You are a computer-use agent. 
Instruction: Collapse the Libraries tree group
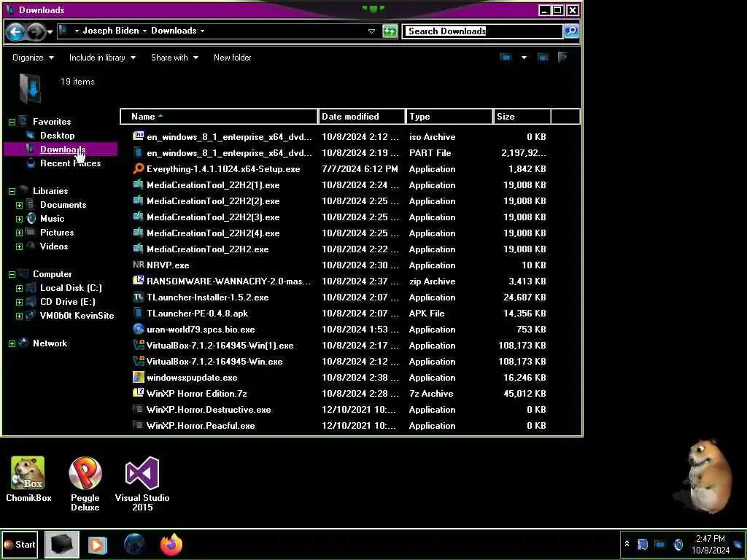(x=12, y=192)
